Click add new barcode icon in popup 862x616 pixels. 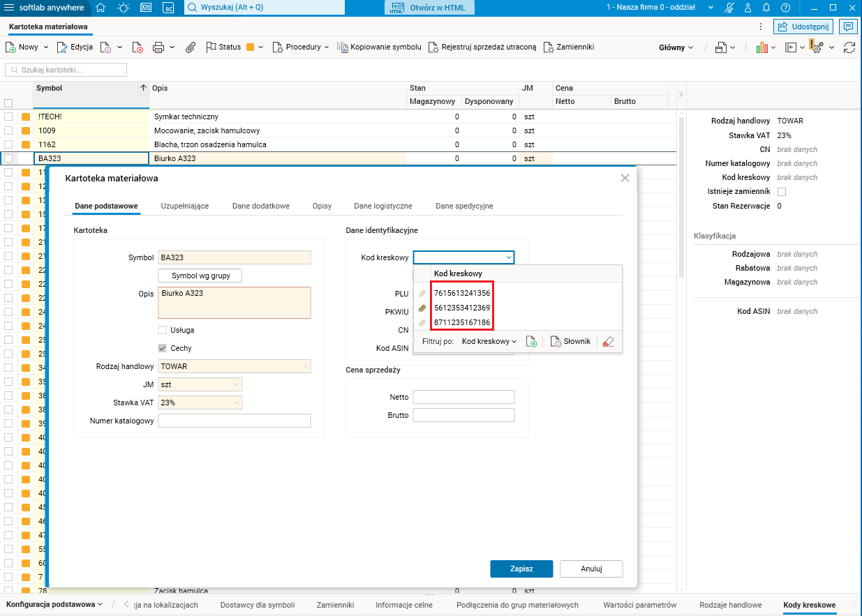[531, 342]
